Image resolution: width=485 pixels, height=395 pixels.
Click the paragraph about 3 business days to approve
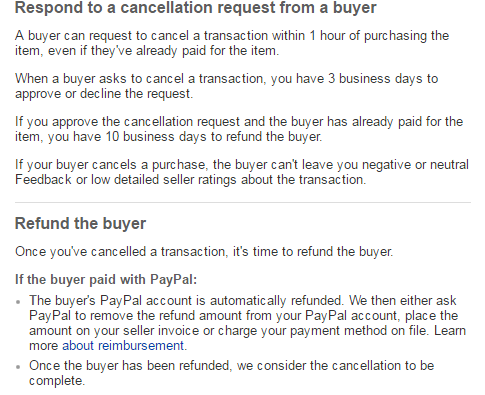point(226,86)
